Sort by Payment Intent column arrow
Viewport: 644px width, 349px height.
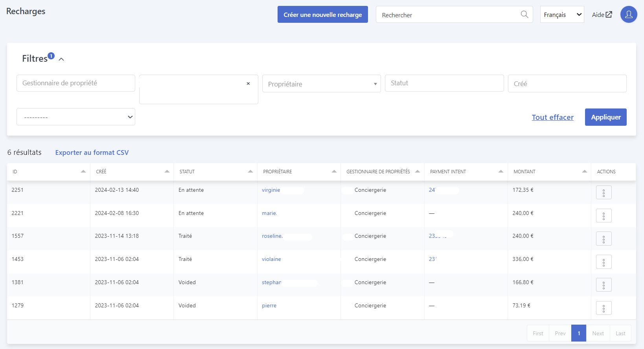[x=500, y=171]
